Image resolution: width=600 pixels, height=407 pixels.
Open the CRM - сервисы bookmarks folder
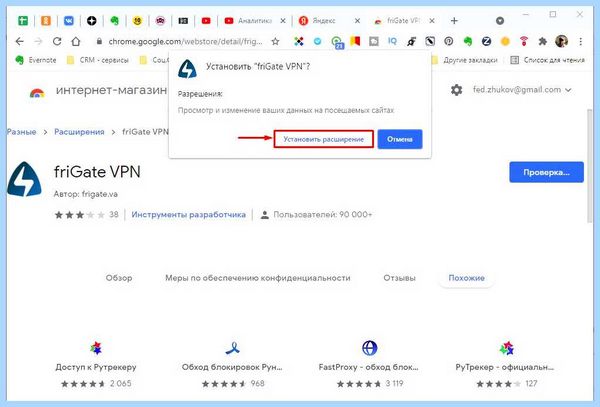click(x=98, y=60)
